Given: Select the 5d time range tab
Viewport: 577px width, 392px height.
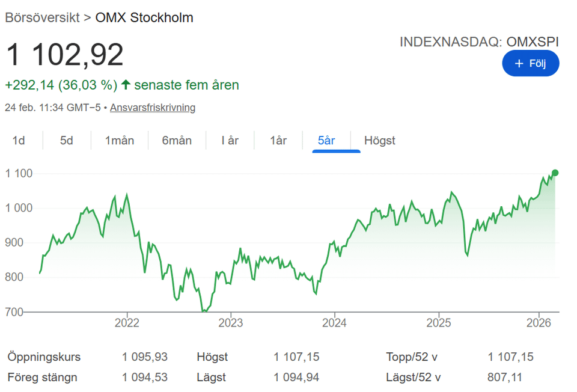Looking at the screenshot, I should coord(67,141).
